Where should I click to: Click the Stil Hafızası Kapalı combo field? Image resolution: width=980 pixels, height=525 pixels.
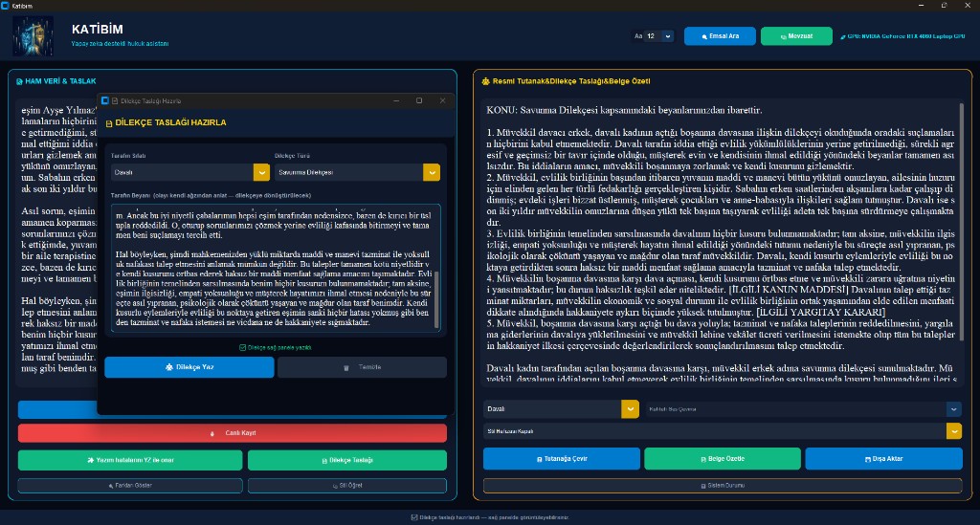tap(723, 431)
